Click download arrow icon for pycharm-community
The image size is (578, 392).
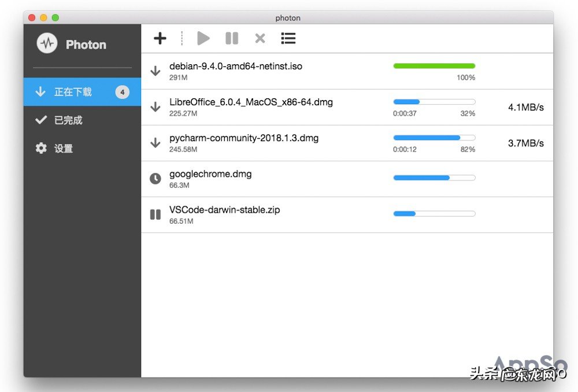click(155, 143)
